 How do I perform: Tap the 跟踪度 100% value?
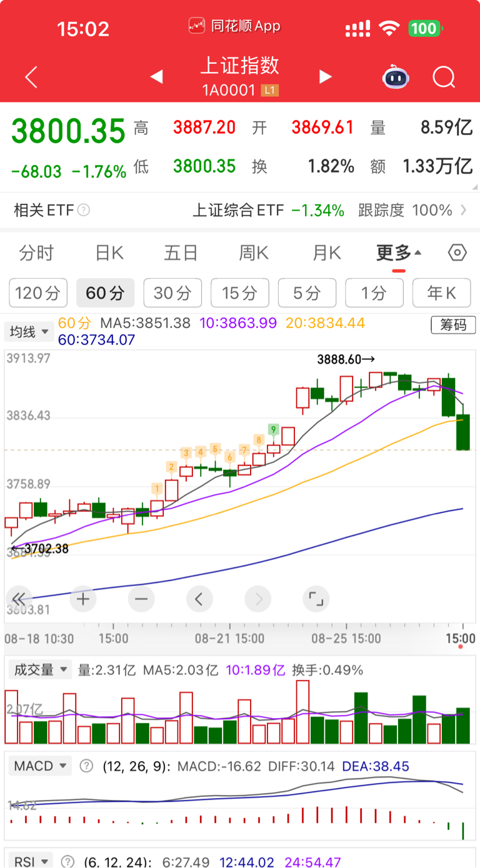click(405, 210)
